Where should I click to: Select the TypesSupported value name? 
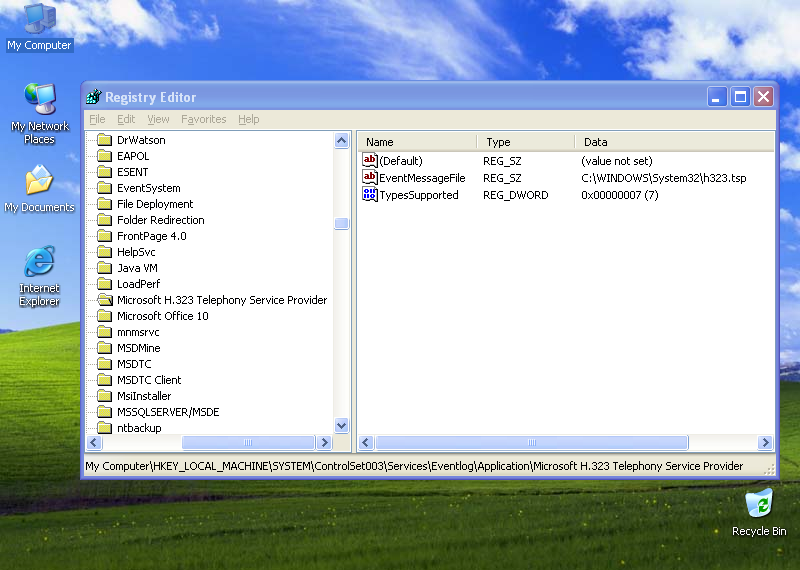pyautogui.click(x=418, y=195)
